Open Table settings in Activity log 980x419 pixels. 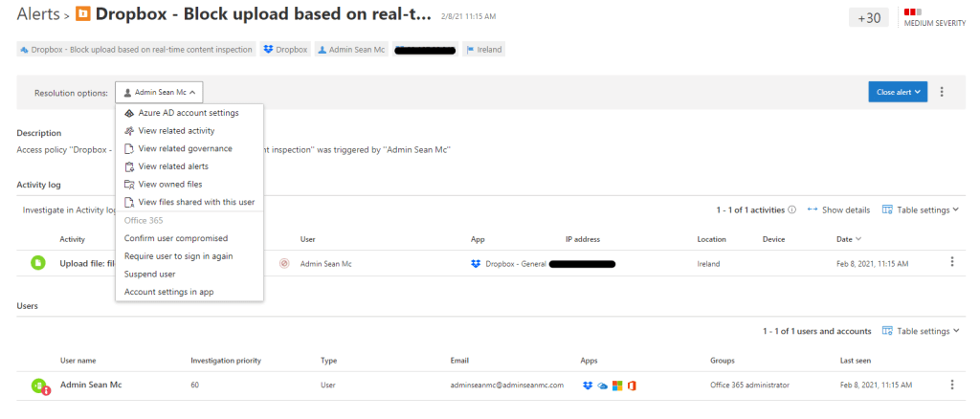921,209
